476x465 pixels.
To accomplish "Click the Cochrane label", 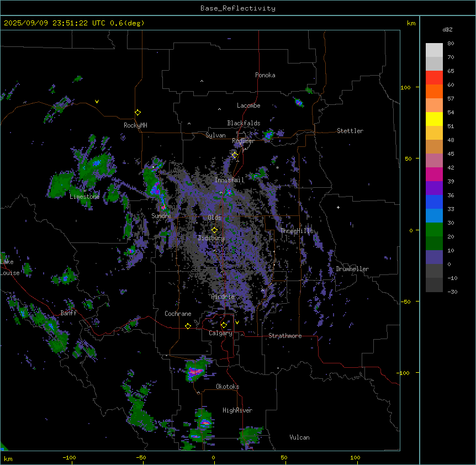I will click(x=178, y=314).
